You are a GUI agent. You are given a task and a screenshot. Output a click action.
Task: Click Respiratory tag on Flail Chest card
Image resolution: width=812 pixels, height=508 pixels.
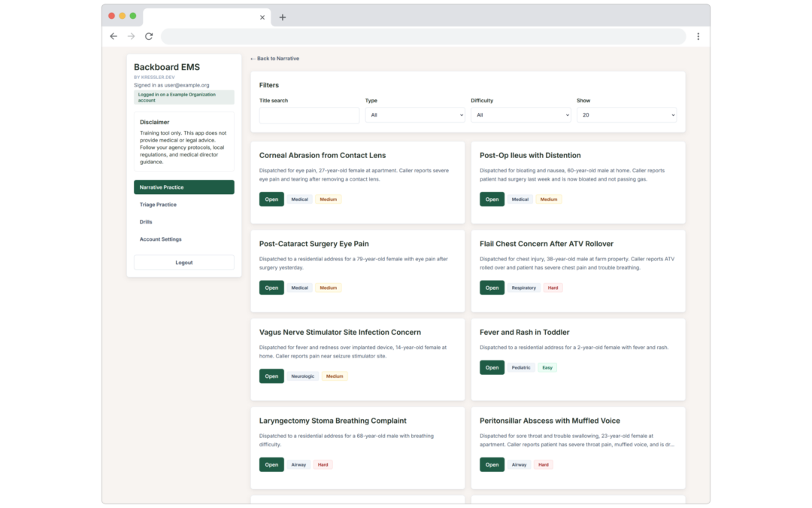click(x=523, y=287)
